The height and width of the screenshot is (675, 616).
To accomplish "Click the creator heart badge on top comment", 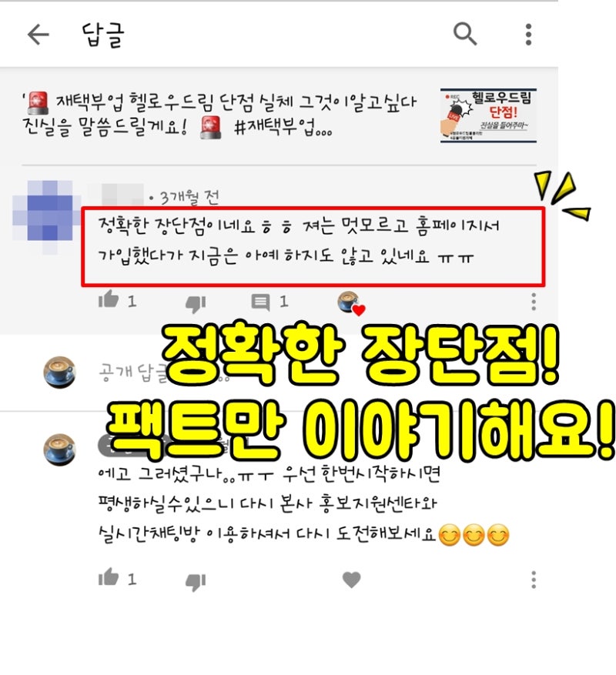I will point(351,303).
